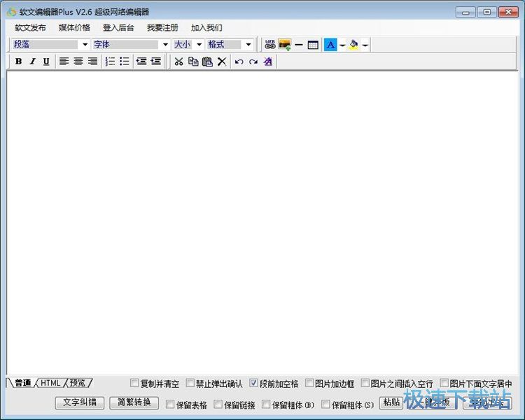Undo the last action
The width and height of the screenshot is (525, 420).
(239, 62)
